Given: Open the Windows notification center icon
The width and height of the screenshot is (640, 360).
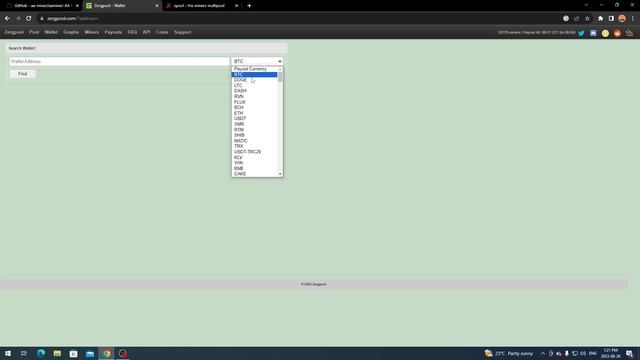Looking at the screenshot, I should click(629, 353).
